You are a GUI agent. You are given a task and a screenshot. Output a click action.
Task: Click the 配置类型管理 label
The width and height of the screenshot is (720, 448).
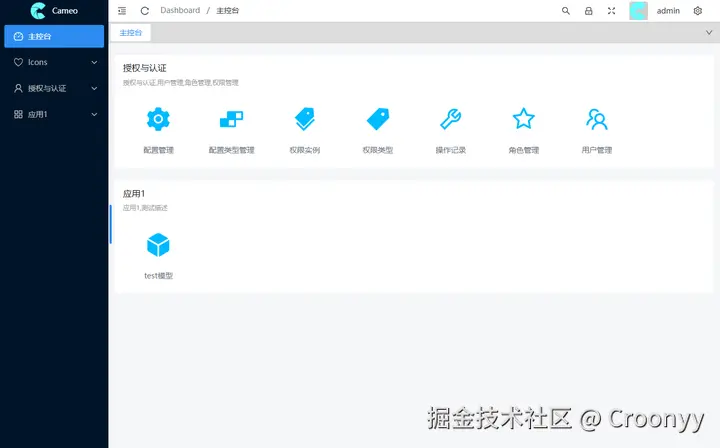tap(231, 150)
